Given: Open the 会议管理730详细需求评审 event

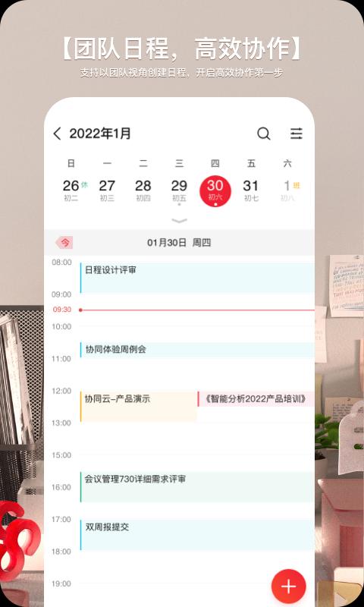Looking at the screenshot, I should tap(197, 487).
